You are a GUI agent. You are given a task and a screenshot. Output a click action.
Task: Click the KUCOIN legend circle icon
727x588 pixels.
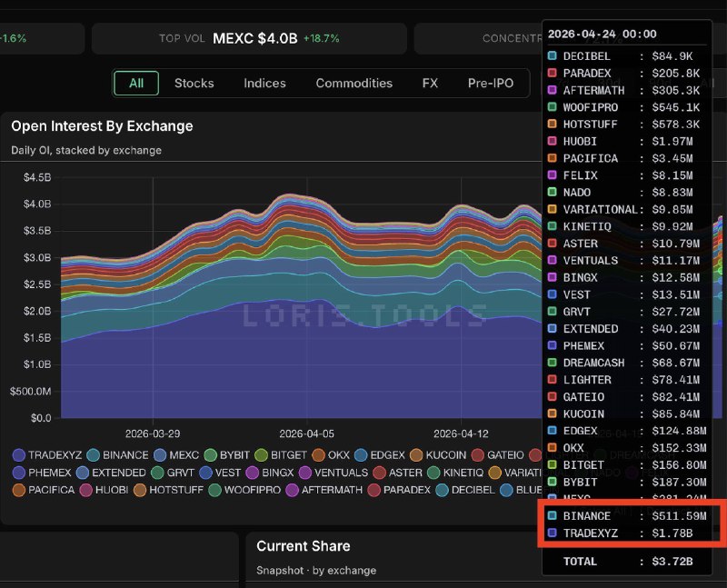click(x=416, y=455)
